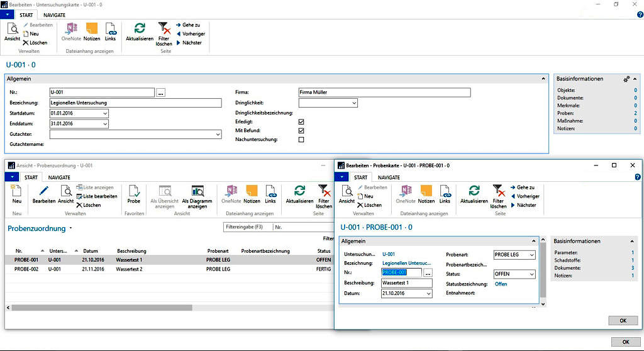Open the Dringlichkeit dropdown
Viewport: 644px width, 351px height.
point(354,103)
